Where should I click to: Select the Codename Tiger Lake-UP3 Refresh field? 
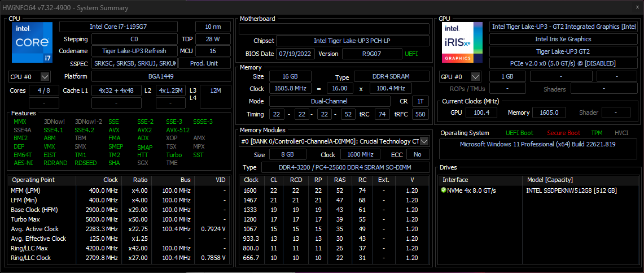(x=134, y=51)
